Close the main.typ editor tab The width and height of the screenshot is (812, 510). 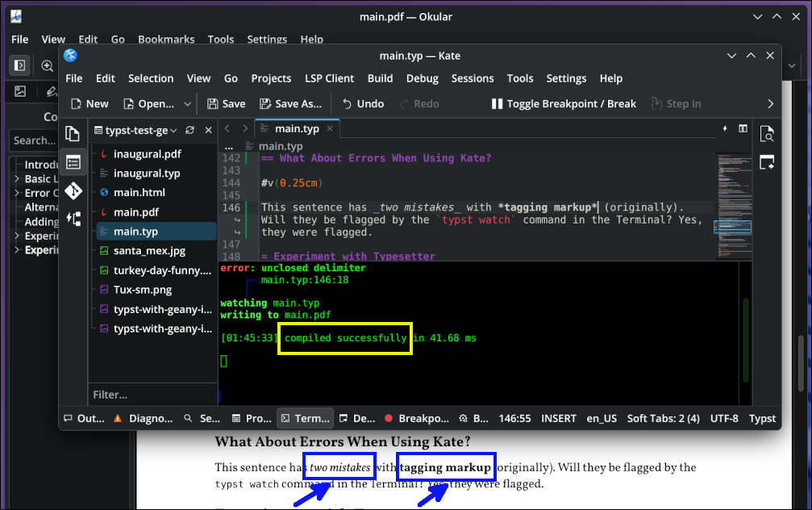pyautogui.click(x=330, y=128)
